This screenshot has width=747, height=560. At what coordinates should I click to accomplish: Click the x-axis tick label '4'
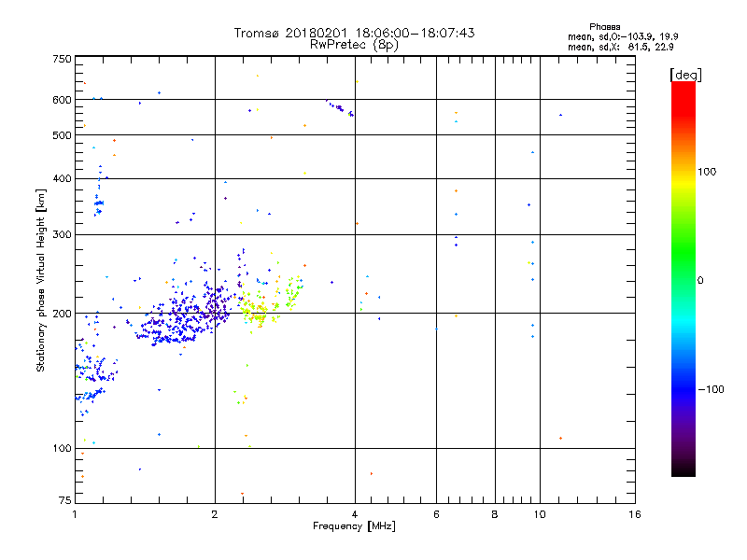pyautogui.click(x=355, y=514)
